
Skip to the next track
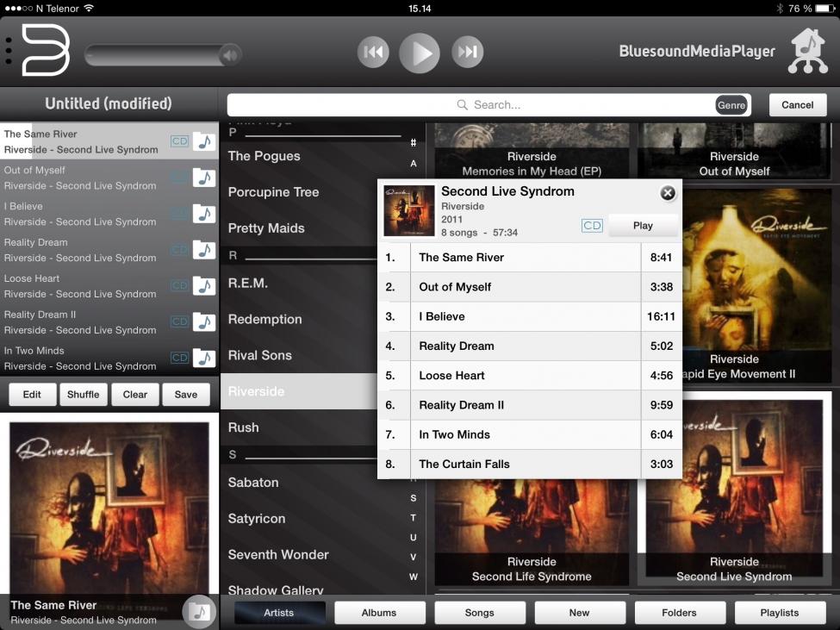[x=468, y=52]
